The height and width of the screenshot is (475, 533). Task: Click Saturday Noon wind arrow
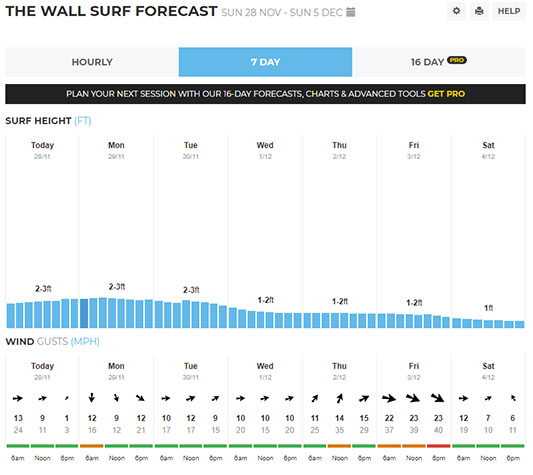coord(488,398)
